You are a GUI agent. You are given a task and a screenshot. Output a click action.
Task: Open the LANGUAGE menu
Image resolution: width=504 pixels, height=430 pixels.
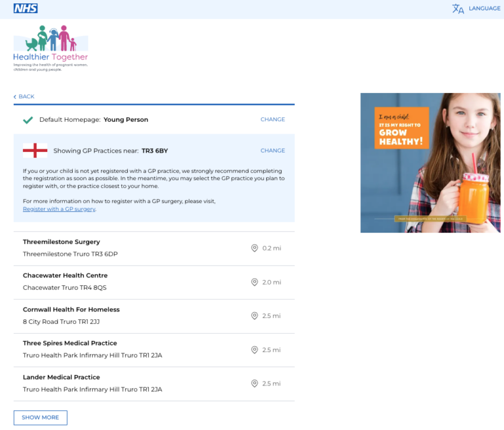tap(484, 9)
